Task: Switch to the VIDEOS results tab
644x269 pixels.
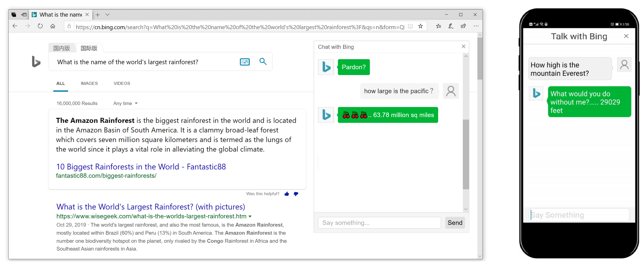Action: (x=122, y=83)
